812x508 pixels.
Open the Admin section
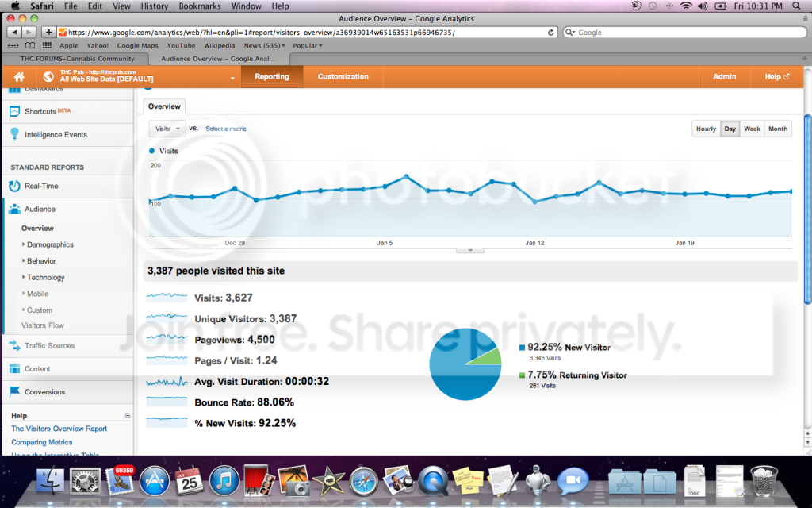click(725, 77)
